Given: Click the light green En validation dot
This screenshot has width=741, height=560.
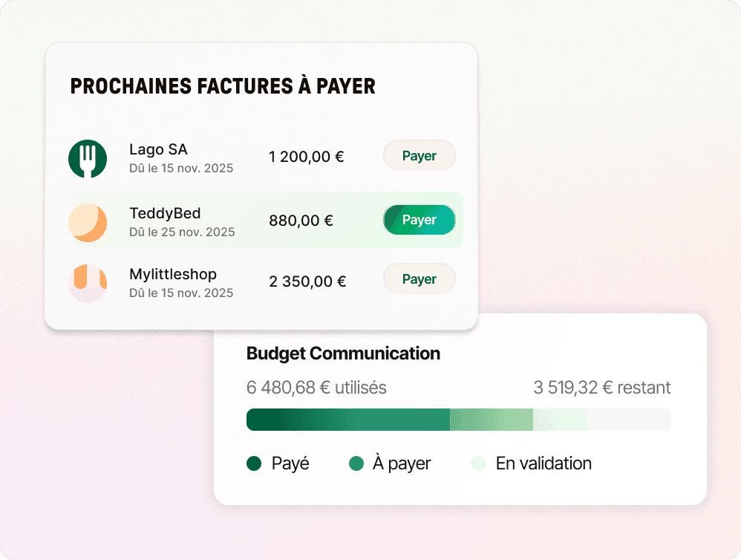Looking at the screenshot, I should click(479, 463).
